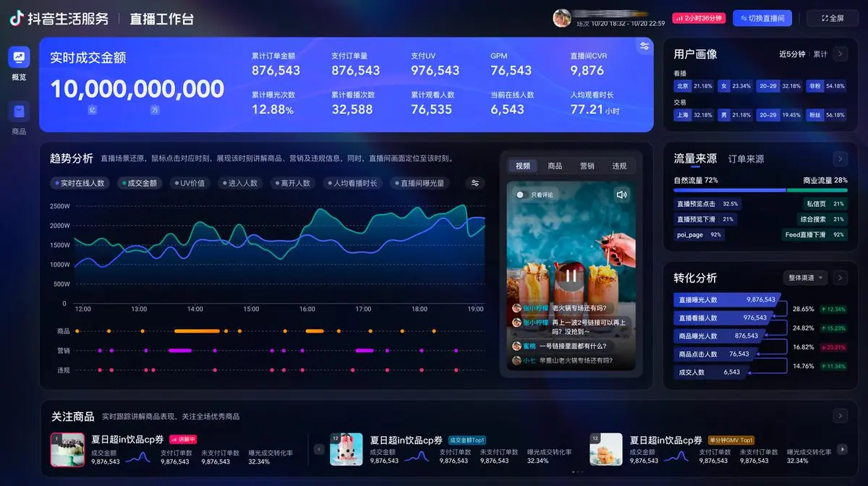The image size is (868, 486).
Task: Pause the live stream video
Action: (x=571, y=275)
